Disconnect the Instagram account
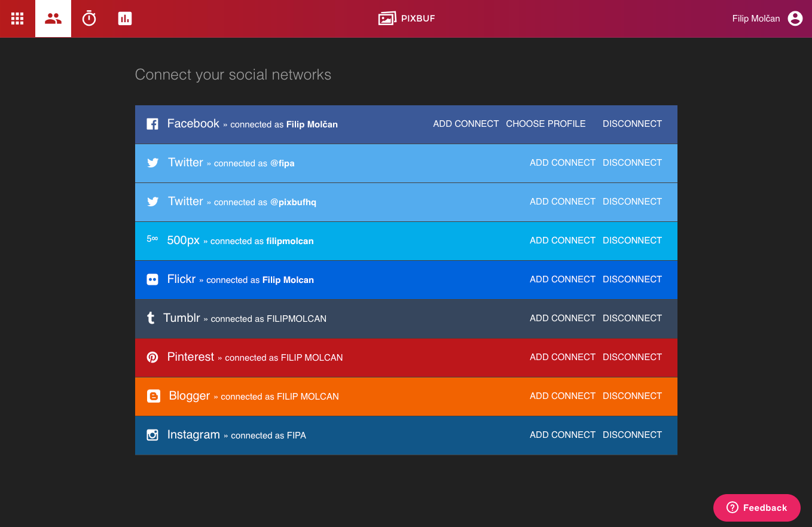This screenshot has width=812, height=527. pos(632,435)
